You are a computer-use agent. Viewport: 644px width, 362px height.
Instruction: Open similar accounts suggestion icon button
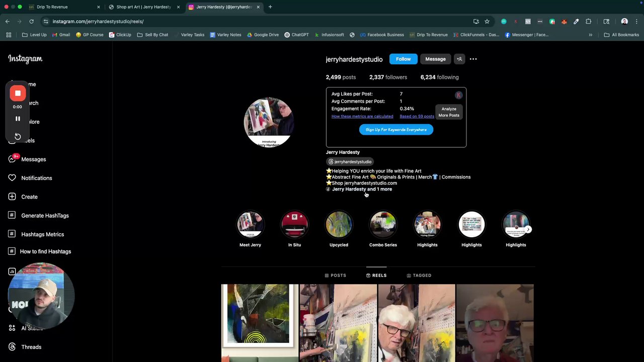(x=459, y=59)
